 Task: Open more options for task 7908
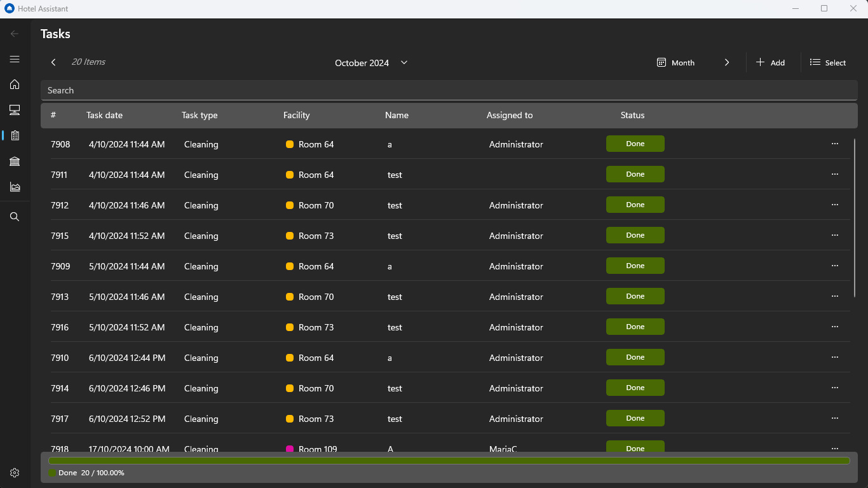coord(835,144)
